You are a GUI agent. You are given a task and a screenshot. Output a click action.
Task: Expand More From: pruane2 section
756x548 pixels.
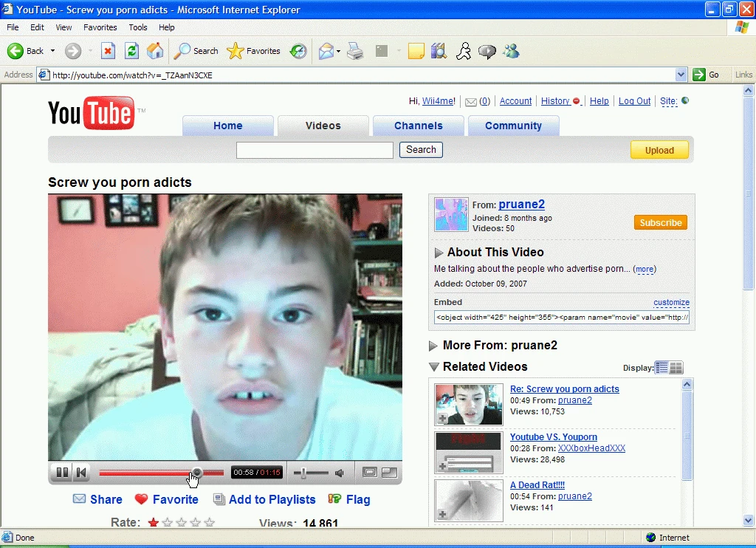(x=433, y=346)
